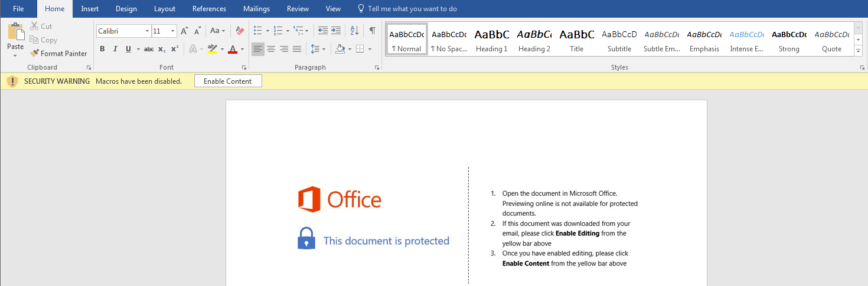Apply the Title style
The width and height of the screenshot is (868, 286).
577,40
